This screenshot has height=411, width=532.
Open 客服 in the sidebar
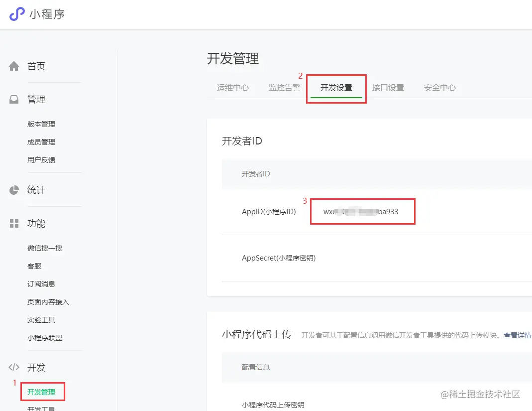(x=34, y=267)
